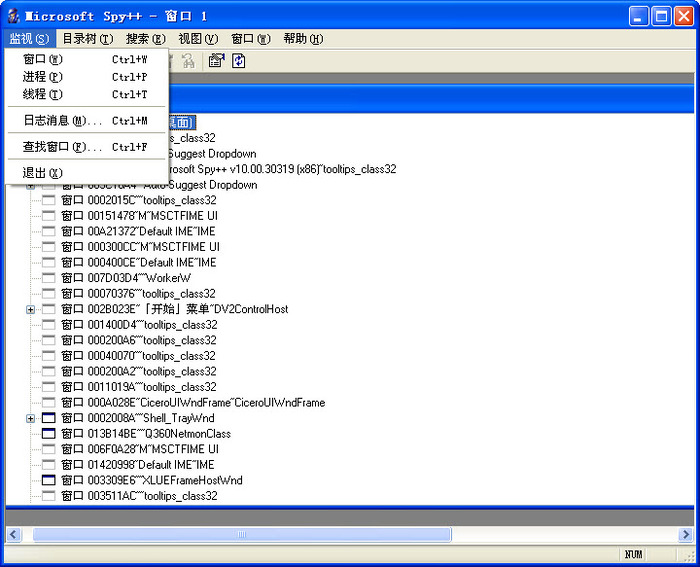Open the 窗口(W) menu in menu bar

251,39
